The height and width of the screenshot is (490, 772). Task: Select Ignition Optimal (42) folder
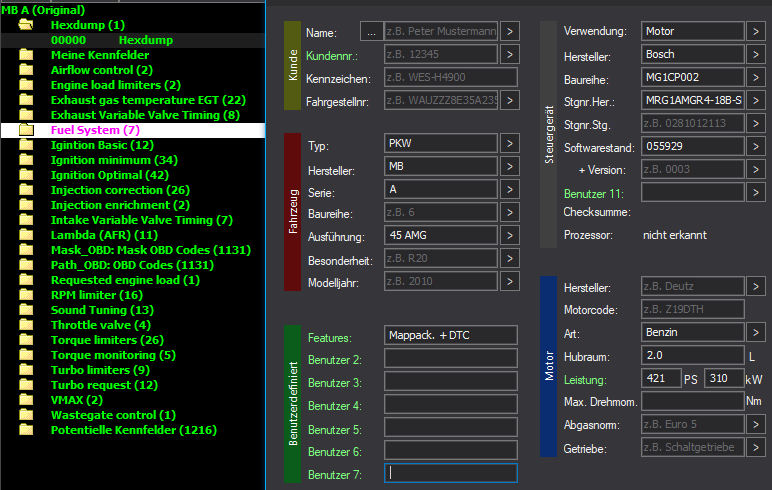tap(110, 175)
